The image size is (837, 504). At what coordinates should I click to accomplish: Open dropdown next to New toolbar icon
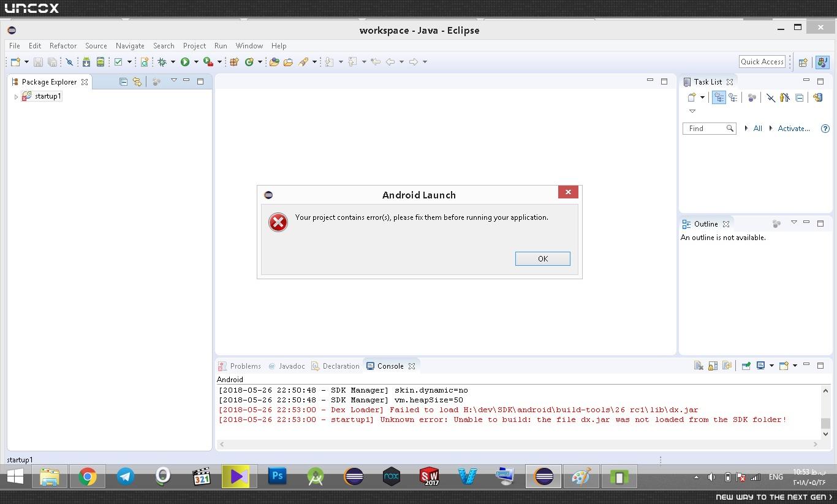(26, 62)
